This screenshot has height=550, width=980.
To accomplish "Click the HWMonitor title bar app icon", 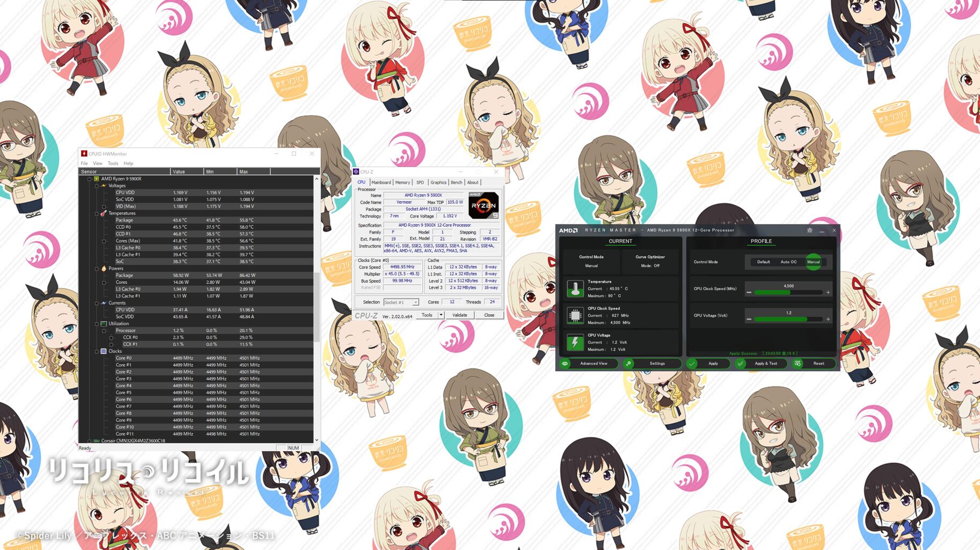I will pos(84,154).
